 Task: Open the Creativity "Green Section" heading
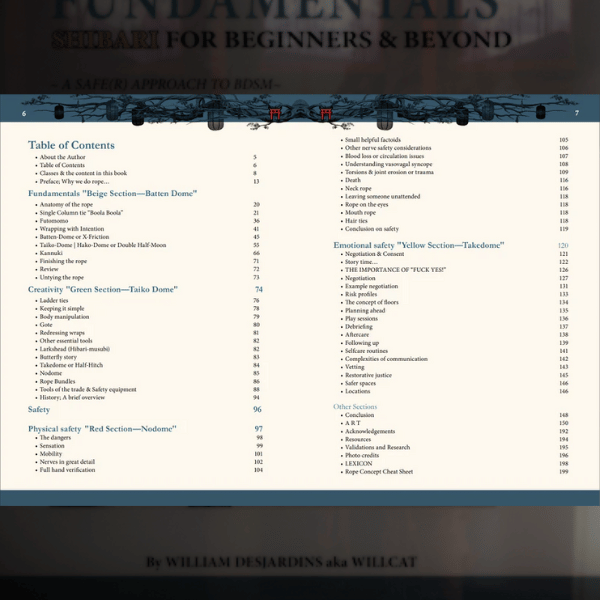(102, 289)
